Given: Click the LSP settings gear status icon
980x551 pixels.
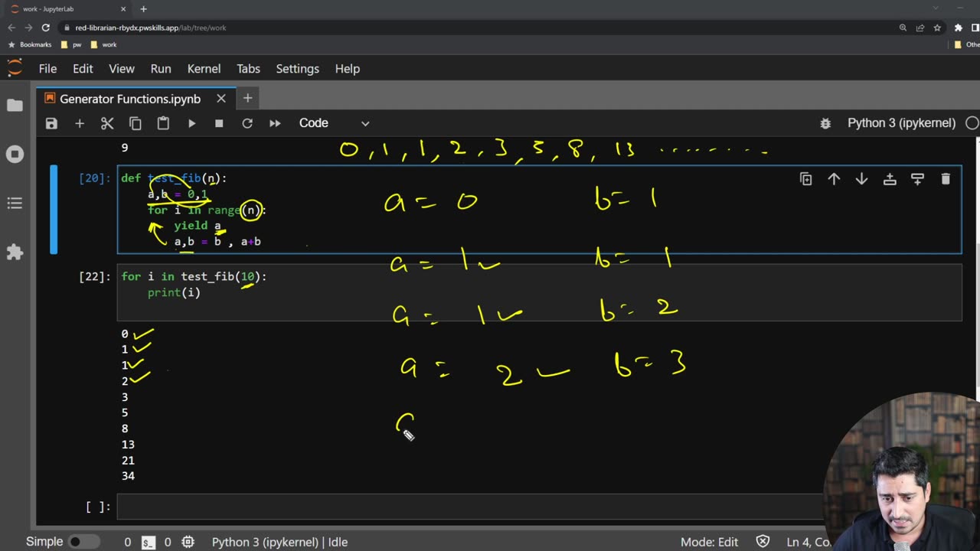Looking at the screenshot, I should click(x=188, y=542).
